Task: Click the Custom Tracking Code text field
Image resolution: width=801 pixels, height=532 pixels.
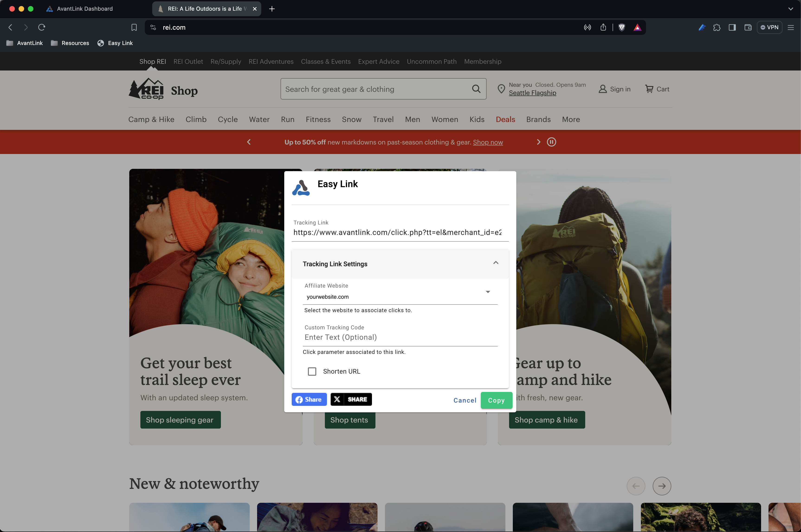Action: click(x=400, y=337)
